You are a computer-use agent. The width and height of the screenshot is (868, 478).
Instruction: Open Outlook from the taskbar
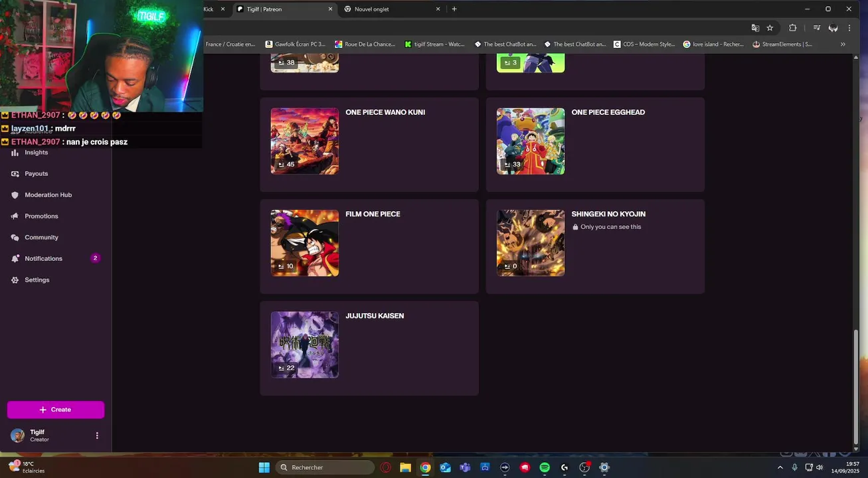point(445,467)
